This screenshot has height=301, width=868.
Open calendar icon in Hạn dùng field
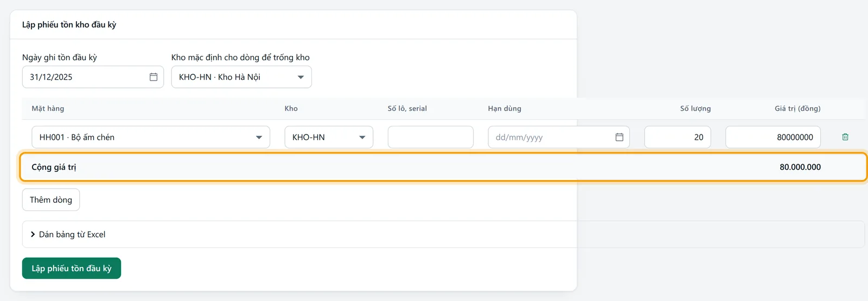click(619, 137)
